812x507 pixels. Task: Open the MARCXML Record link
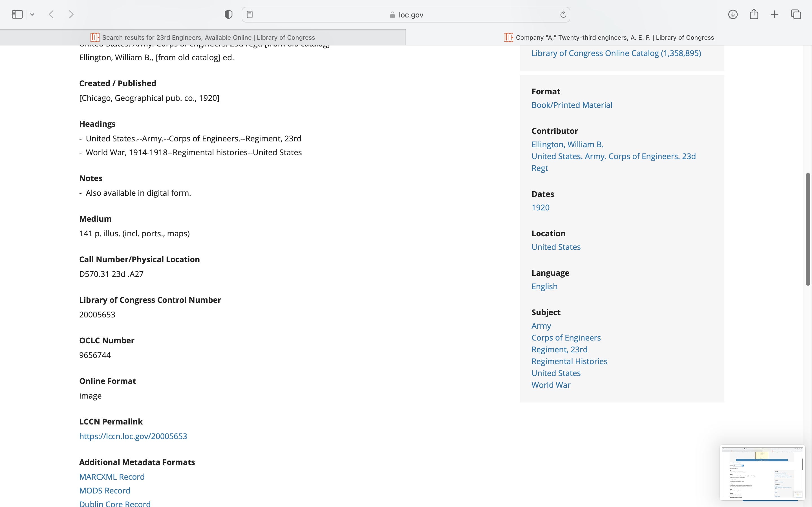(x=112, y=477)
